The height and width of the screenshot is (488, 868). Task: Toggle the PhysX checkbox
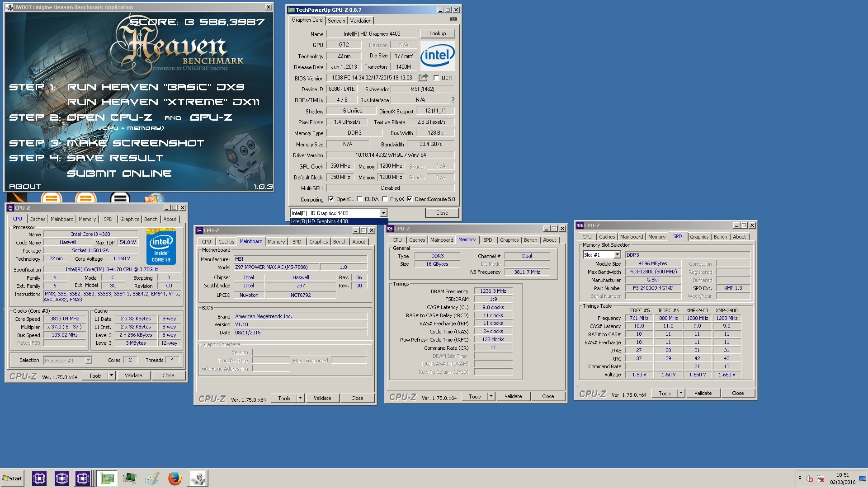385,199
